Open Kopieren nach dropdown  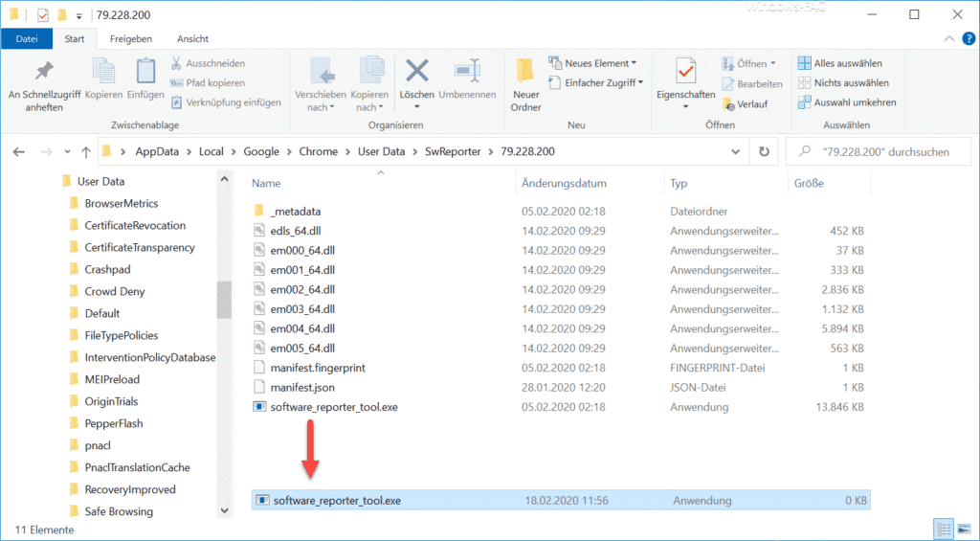(x=369, y=101)
